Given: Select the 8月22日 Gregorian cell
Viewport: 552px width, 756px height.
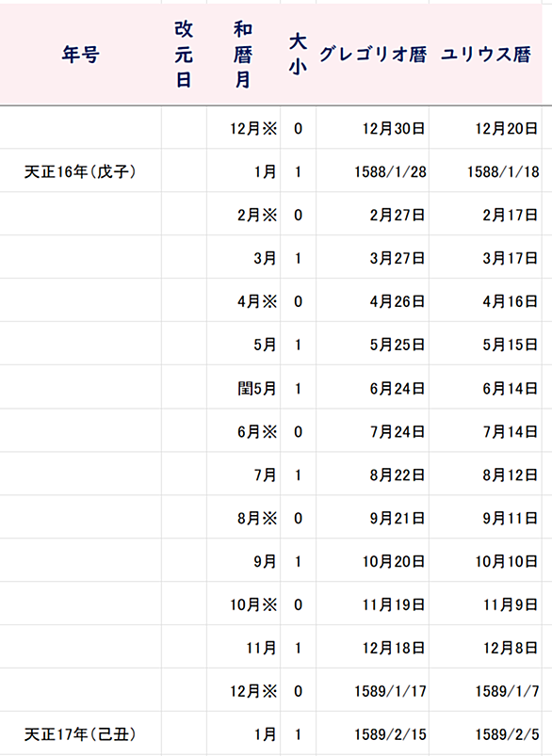Looking at the screenshot, I should 372,475.
